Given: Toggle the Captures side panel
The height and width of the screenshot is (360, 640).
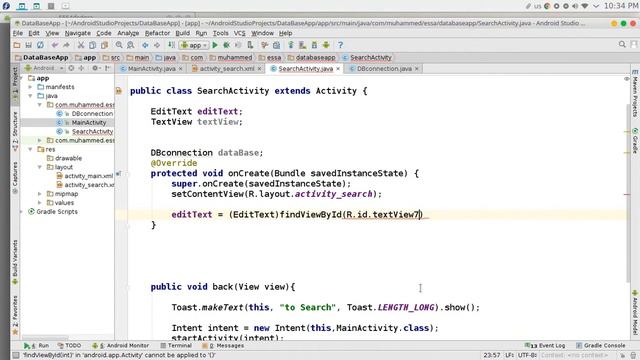Looking at the screenshot, I should [15, 177].
